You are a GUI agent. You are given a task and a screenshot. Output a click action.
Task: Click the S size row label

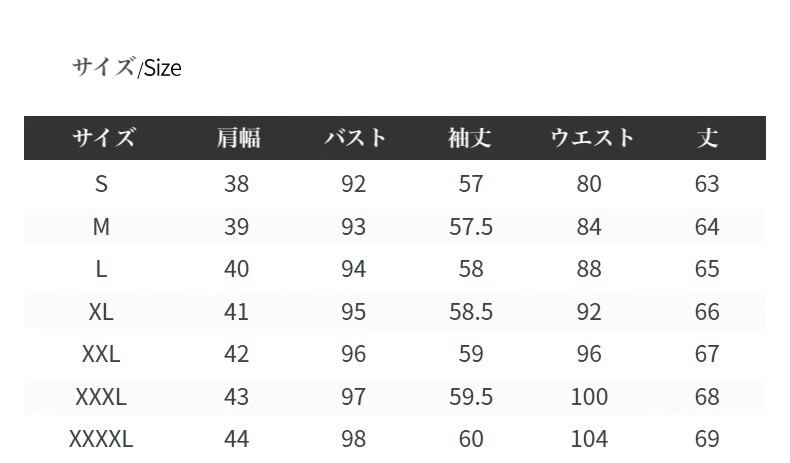click(x=101, y=184)
